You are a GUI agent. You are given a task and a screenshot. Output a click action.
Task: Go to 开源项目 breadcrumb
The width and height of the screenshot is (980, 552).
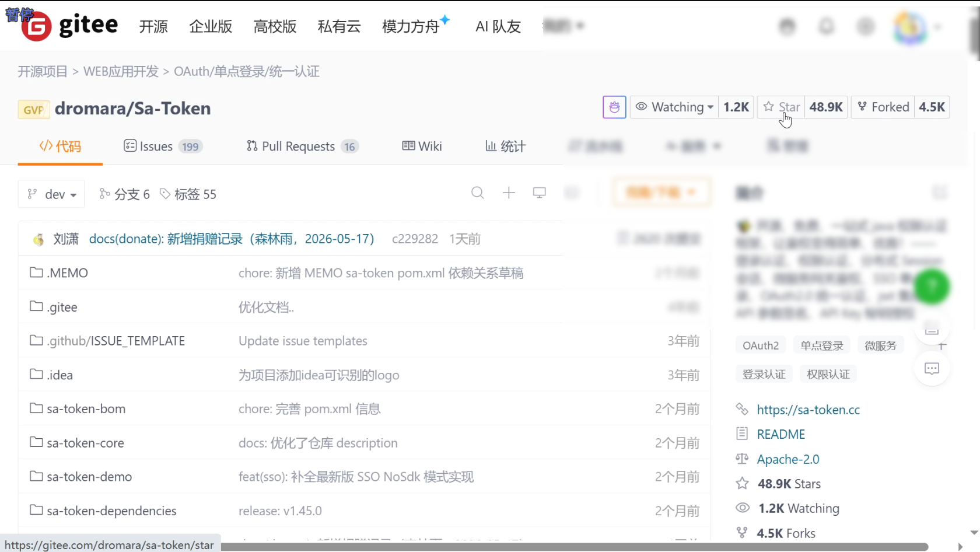[43, 71]
